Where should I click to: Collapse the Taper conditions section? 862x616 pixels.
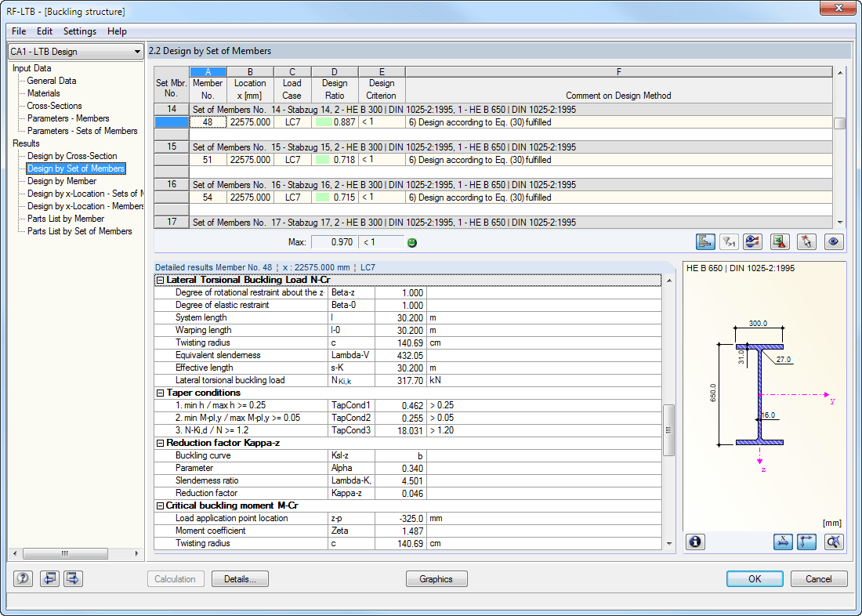[x=160, y=393]
